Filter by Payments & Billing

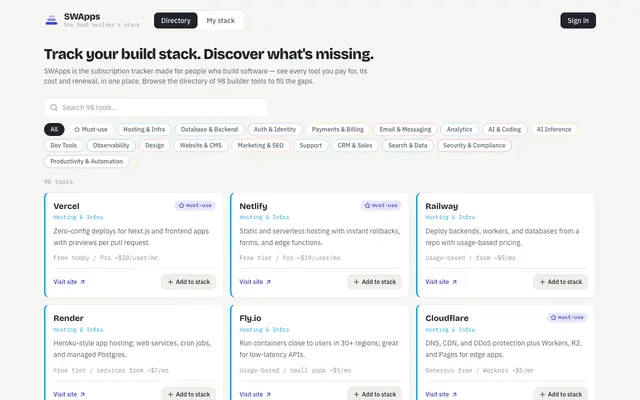click(338, 129)
